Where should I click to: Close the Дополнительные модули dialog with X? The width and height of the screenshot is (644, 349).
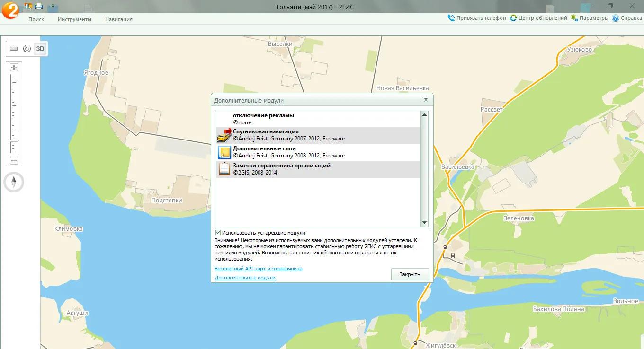coord(426,100)
